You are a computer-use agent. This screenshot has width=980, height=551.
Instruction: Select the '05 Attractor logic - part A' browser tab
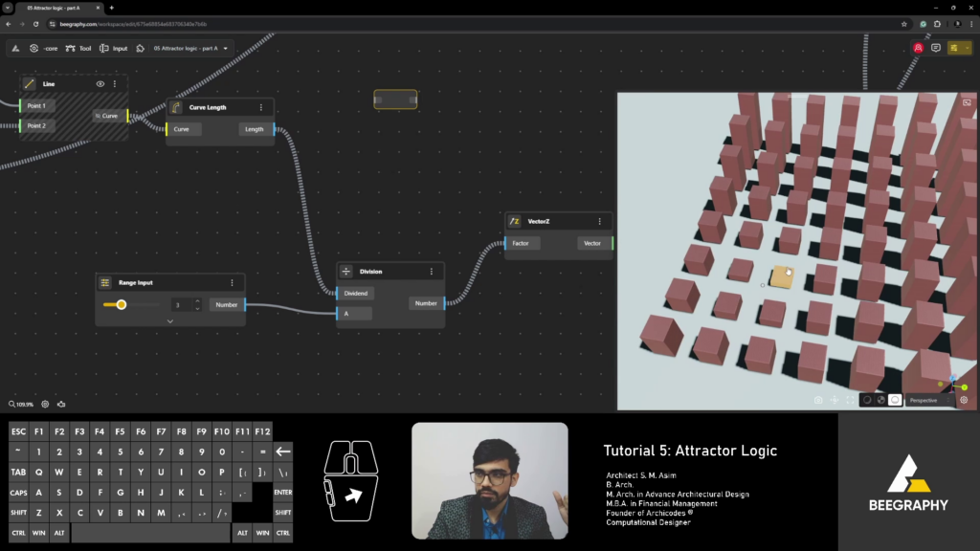pos(53,6)
